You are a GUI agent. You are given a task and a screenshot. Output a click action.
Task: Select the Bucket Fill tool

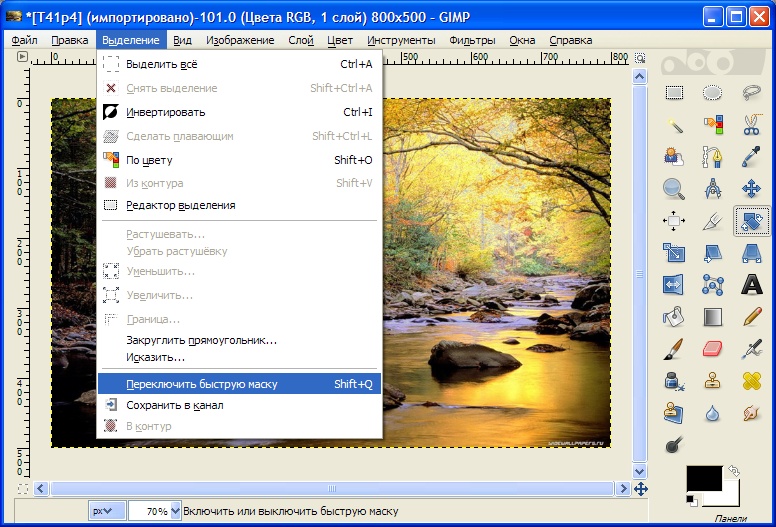pos(674,317)
